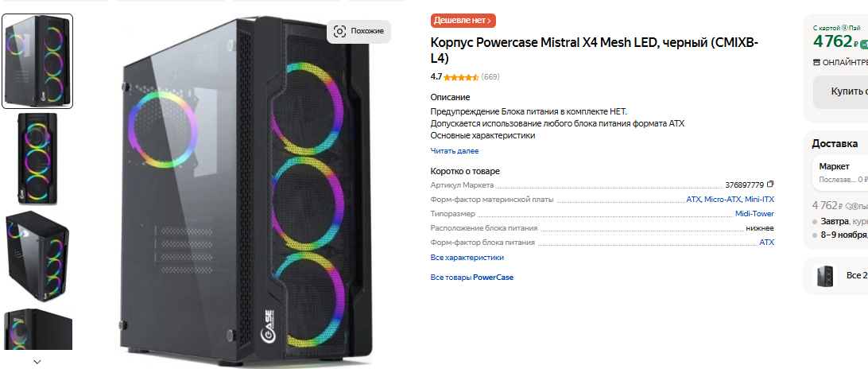
Task: Follow the Micro-ATX link
Action: tap(722, 200)
